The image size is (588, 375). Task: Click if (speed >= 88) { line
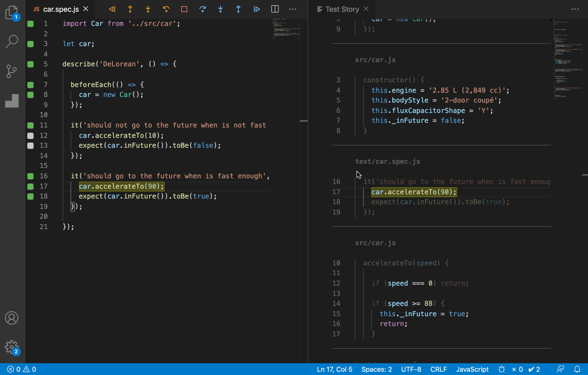pyautogui.click(x=408, y=303)
